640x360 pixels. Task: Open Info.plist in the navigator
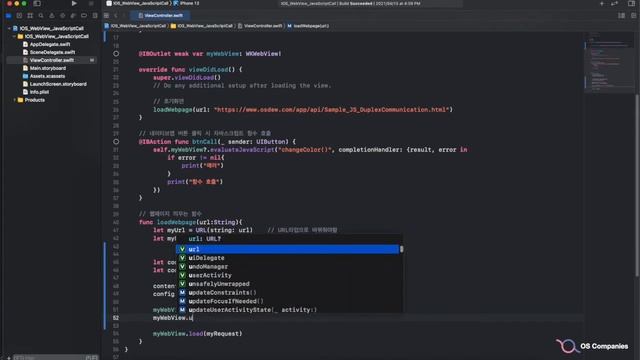pos(39,92)
